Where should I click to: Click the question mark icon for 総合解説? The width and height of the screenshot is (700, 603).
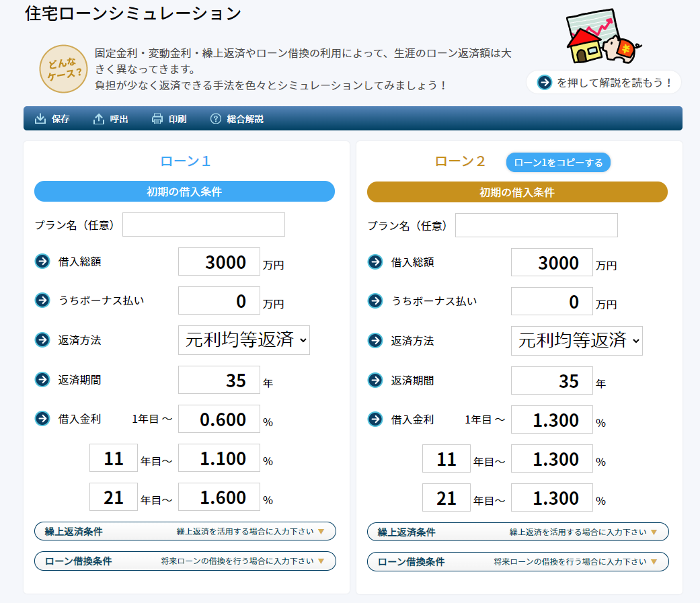point(216,119)
